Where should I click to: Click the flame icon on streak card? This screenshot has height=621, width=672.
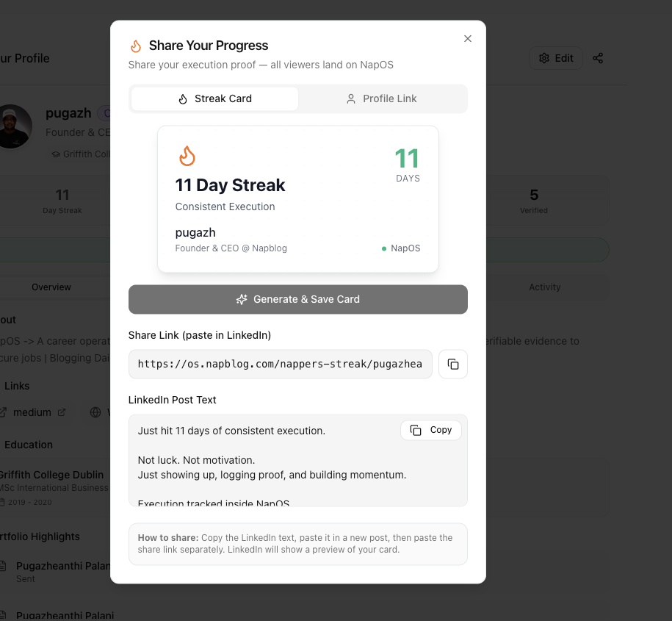[x=187, y=156]
